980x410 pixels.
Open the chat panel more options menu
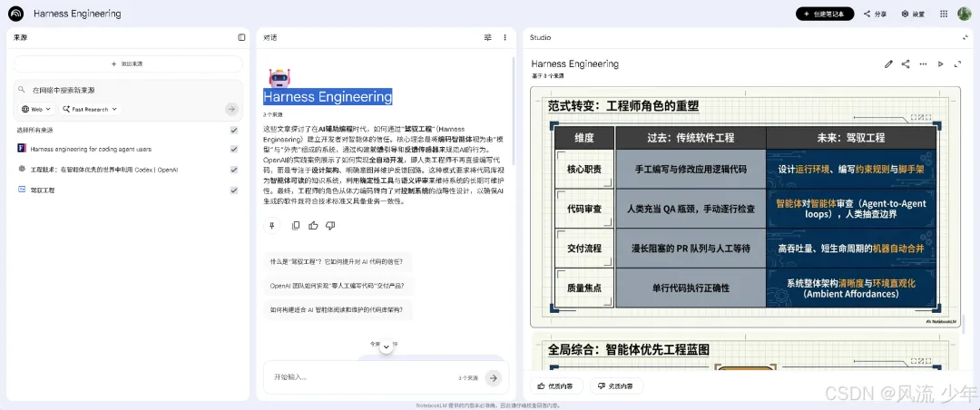pyautogui.click(x=505, y=37)
